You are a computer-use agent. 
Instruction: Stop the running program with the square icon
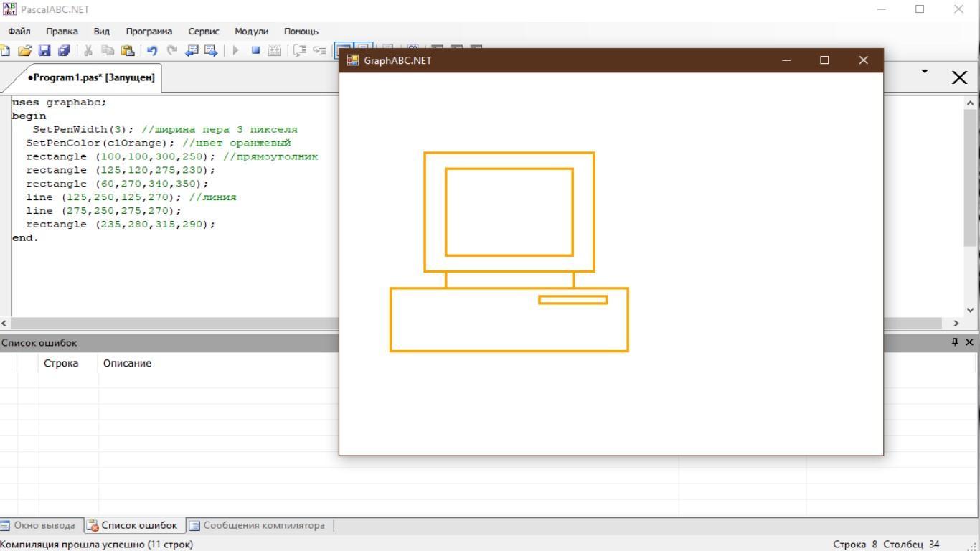click(x=255, y=50)
